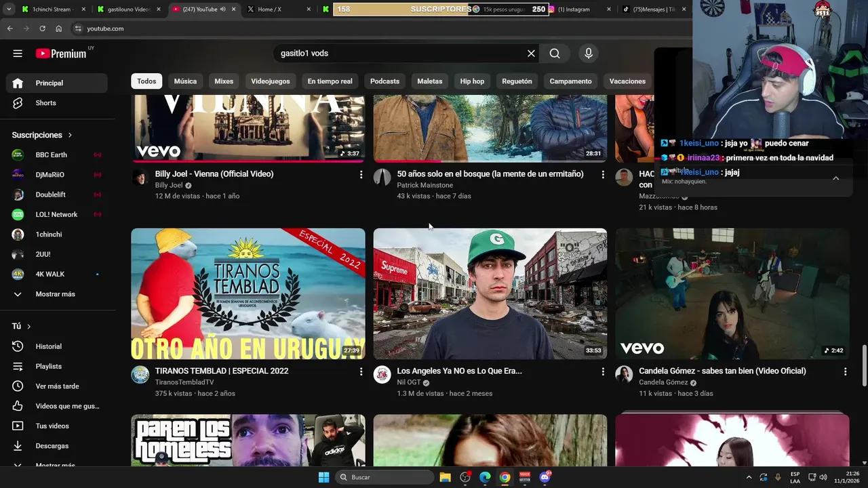Open 1chinchi channel in subscriptions
Image resolution: width=868 pixels, height=488 pixels.
(x=56, y=235)
